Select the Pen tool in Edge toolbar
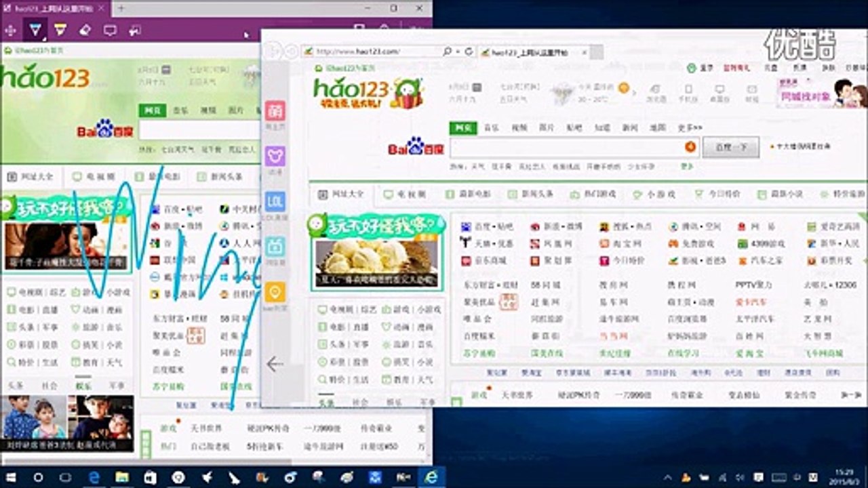The height and width of the screenshot is (488, 868). click(36, 30)
